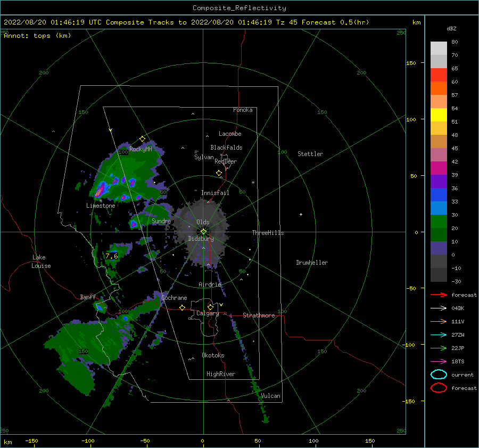The width and height of the screenshot is (479, 448).
Task: Click the red forecast arrow in legend
Action: (x=439, y=295)
